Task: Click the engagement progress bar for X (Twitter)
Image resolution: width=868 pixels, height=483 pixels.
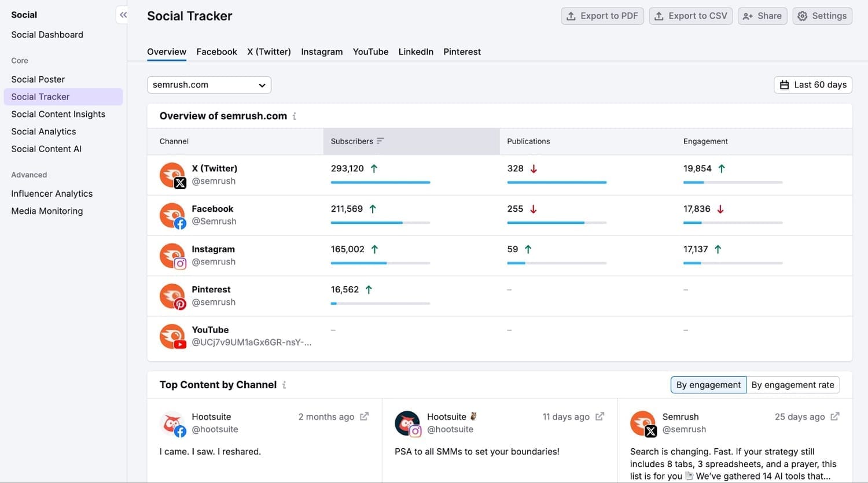Action: point(733,182)
